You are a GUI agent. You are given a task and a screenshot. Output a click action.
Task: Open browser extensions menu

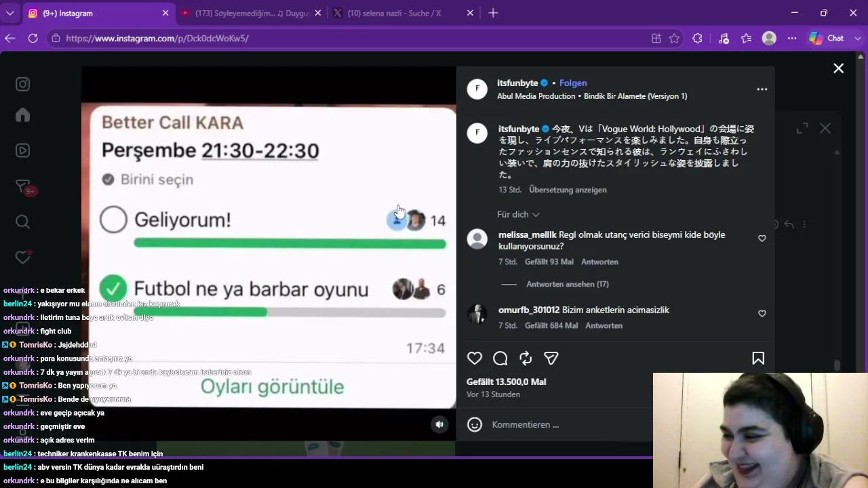coord(697,39)
